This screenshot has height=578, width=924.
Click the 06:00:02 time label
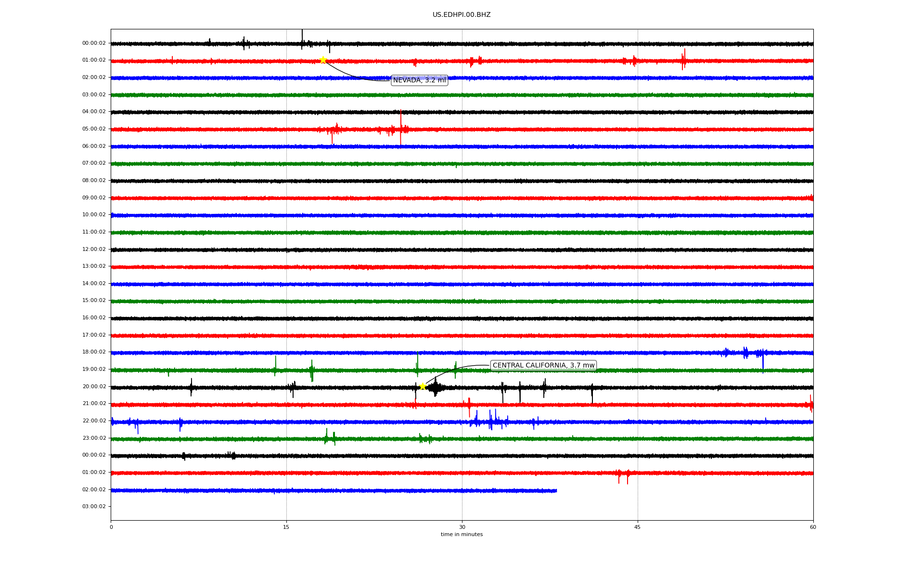tap(94, 146)
